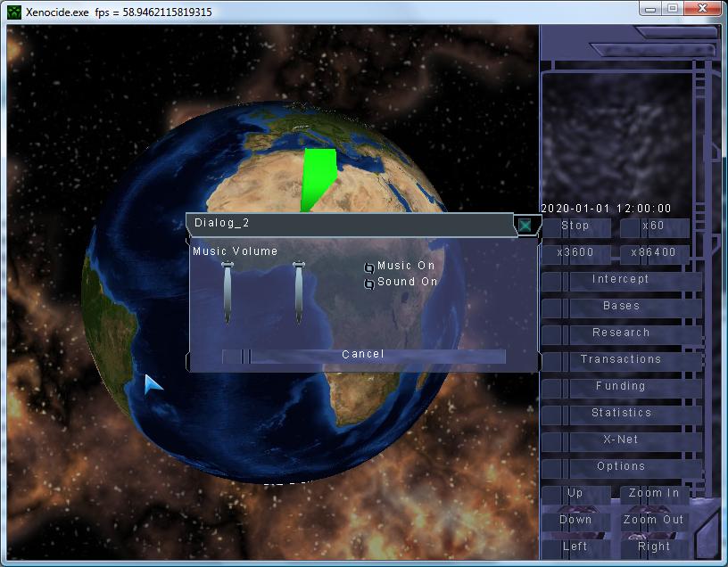Click the Xenocide app icon in title bar
The image size is (728, 567).
click(14, 12)
